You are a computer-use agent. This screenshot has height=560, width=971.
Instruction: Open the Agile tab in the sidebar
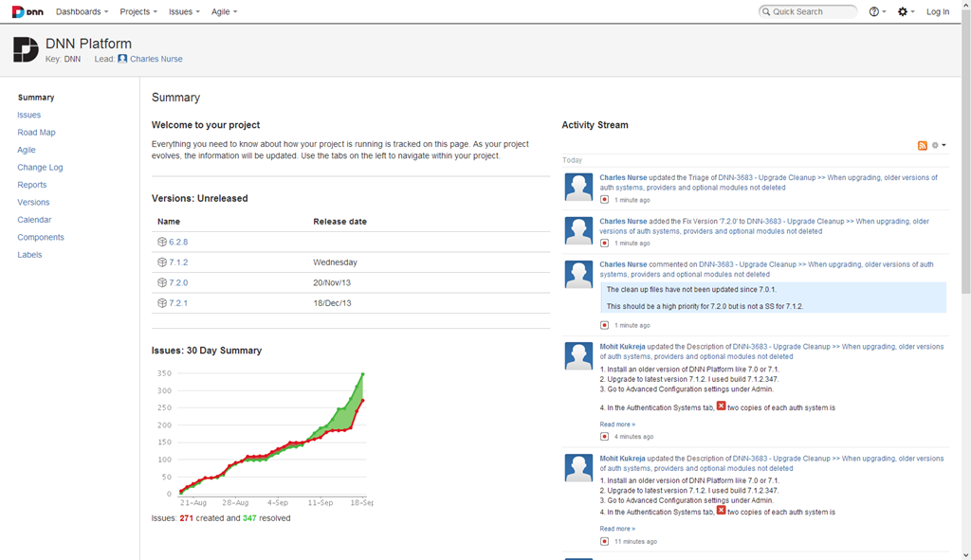[x=27, y=150]
